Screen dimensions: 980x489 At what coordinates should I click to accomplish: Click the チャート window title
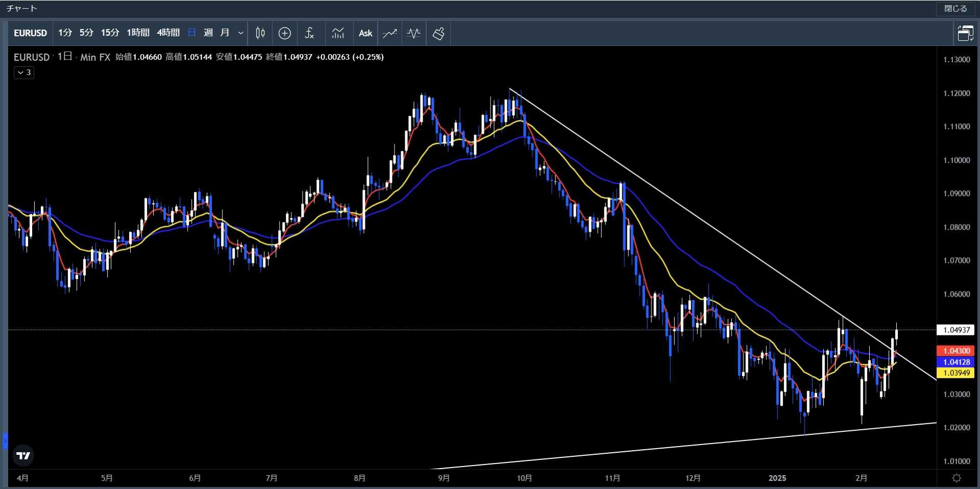[x=21, y=9]
